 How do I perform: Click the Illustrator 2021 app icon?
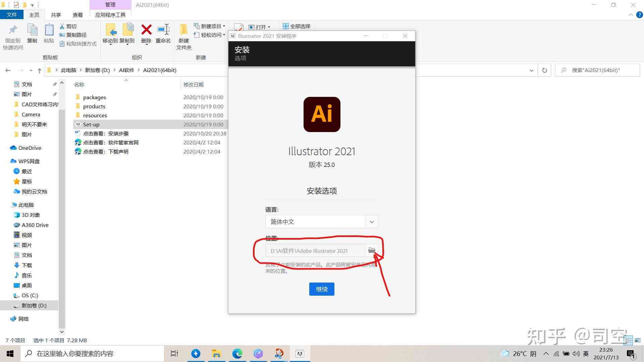(322, 115)
